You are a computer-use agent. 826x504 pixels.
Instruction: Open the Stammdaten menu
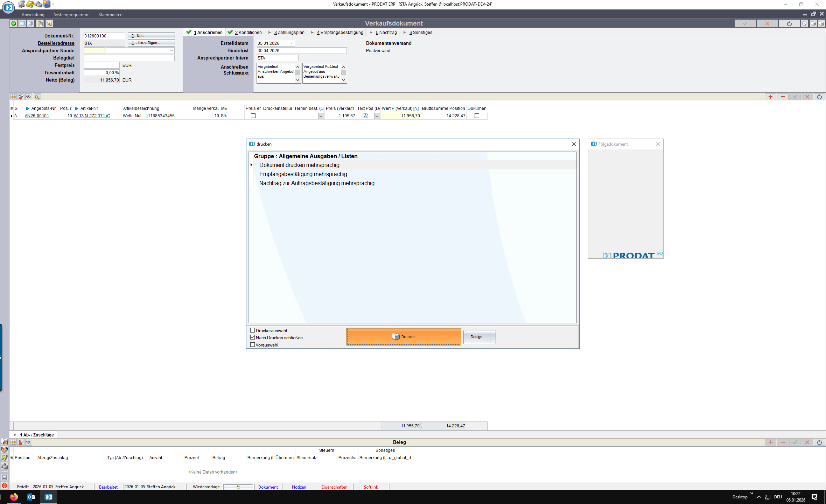110,15
